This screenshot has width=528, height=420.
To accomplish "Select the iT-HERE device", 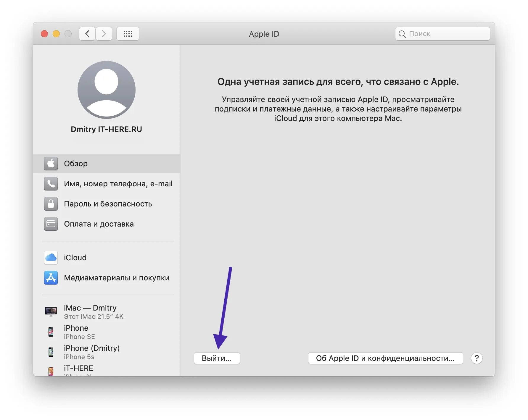I will 107,370.
